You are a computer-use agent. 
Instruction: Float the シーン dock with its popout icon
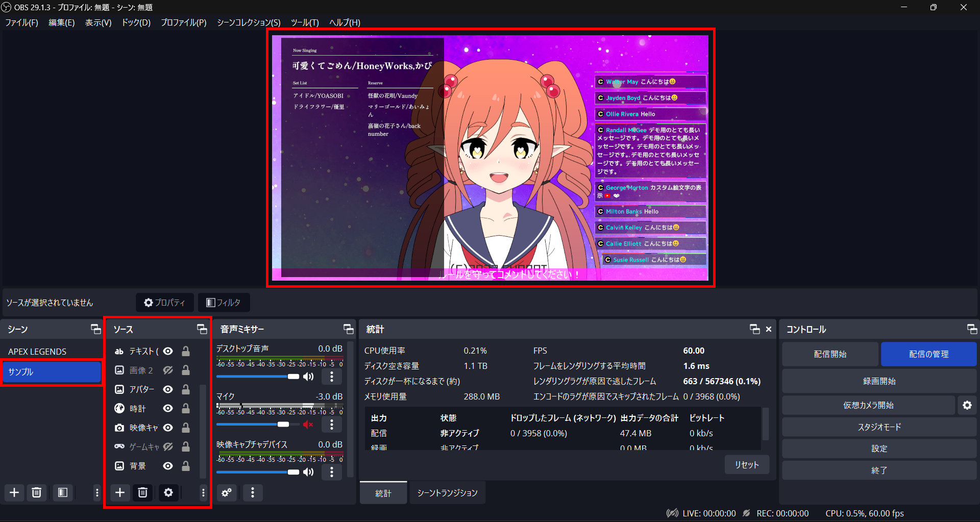coord(95,329)
